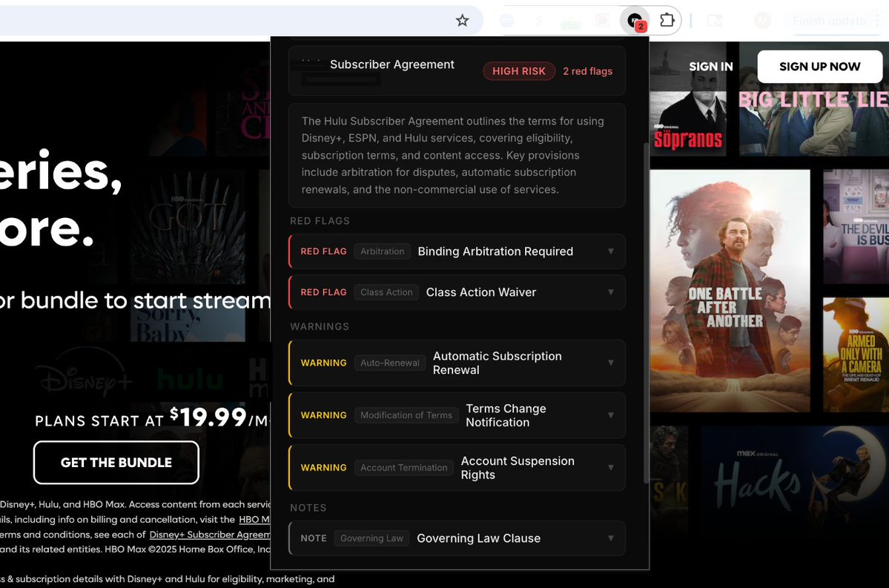Click the Class Action category tag
Screen dimensions: 889x588
(x=386, y=292)
